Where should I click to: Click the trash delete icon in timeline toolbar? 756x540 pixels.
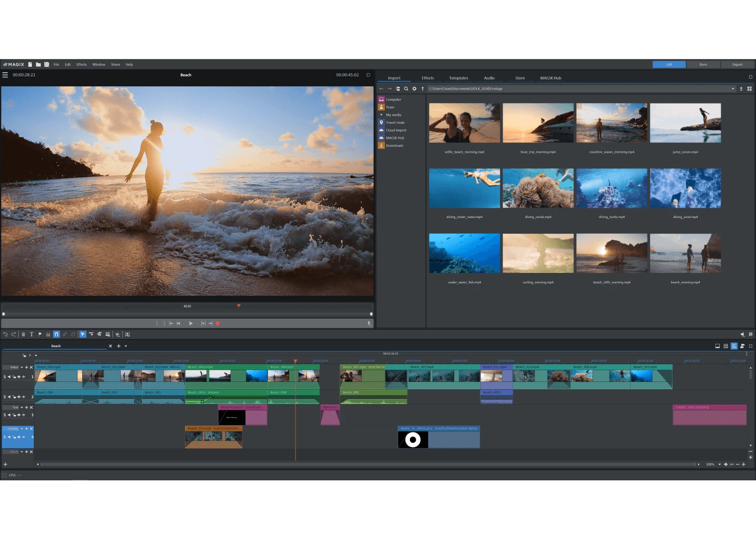pyautogui.click(x=23, y=334)
